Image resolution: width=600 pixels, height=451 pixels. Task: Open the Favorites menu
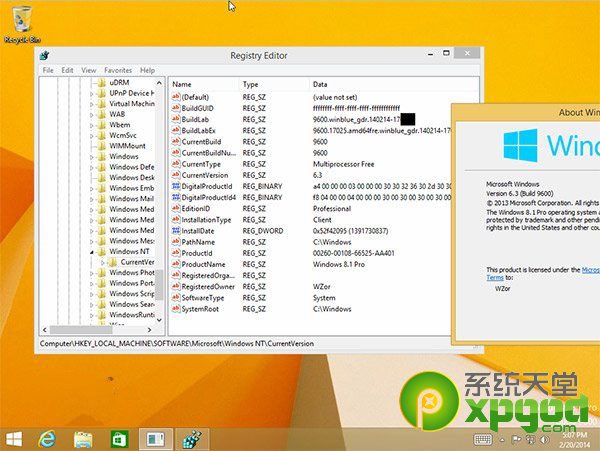[x=118, y=70]
